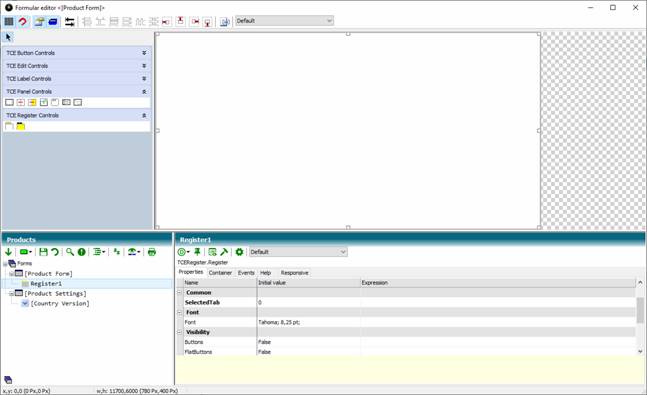Viewport: 647px width, 395px height.
Task: Collapse the Common property group
Action: click(x=179, y=292)
